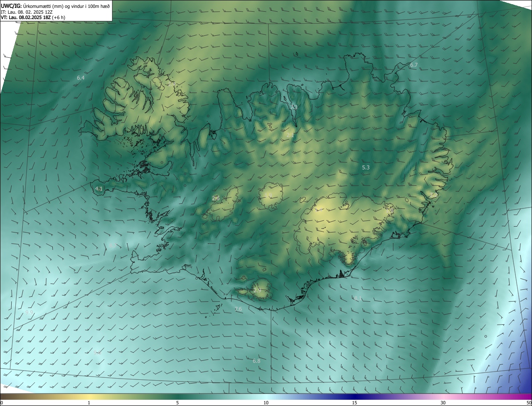Click the 6.8 value label in the southern ocean
This screenshot has width=532, height=406.
point(256,361)
